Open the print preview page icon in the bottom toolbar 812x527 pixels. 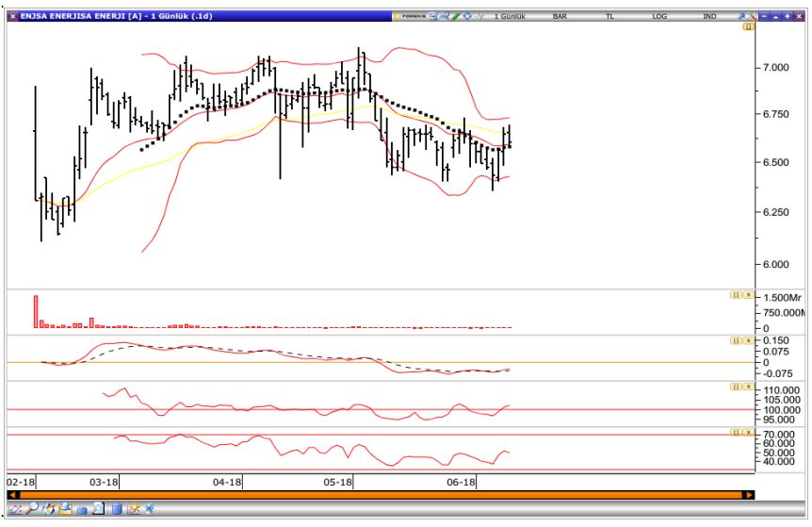click(98, 508)
